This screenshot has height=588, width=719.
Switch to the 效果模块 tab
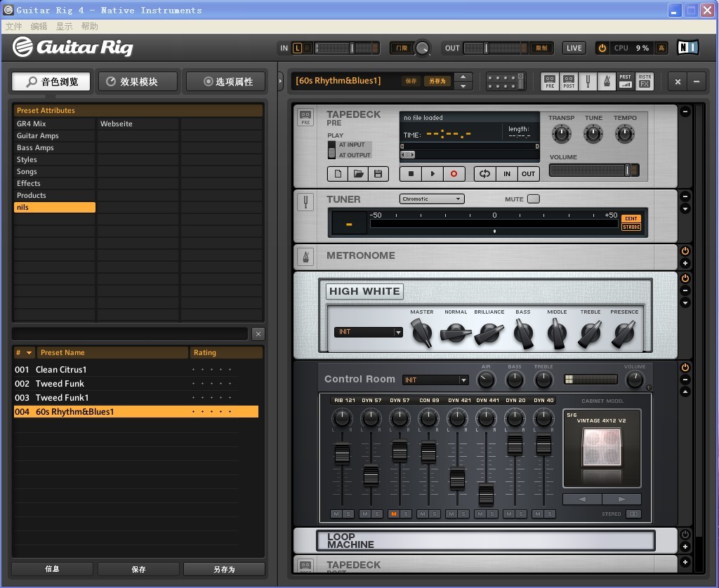[138, 81]
